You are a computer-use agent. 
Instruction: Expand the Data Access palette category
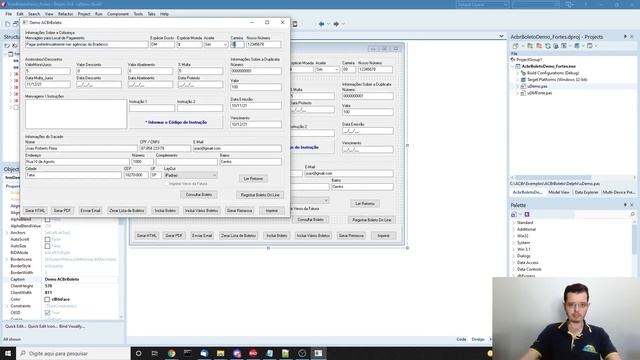click(x=513, y=263)
